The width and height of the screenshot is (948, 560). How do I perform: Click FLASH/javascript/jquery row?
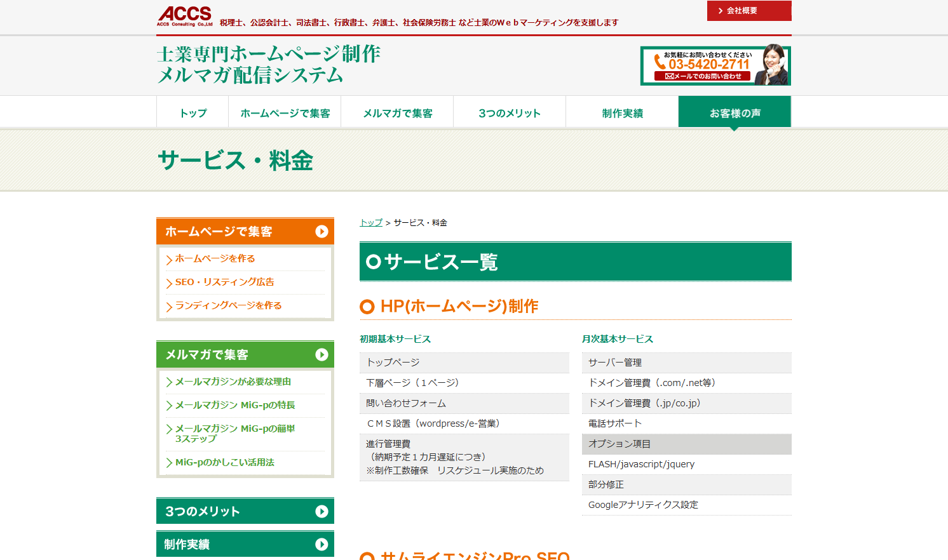(x=687, y=464)
